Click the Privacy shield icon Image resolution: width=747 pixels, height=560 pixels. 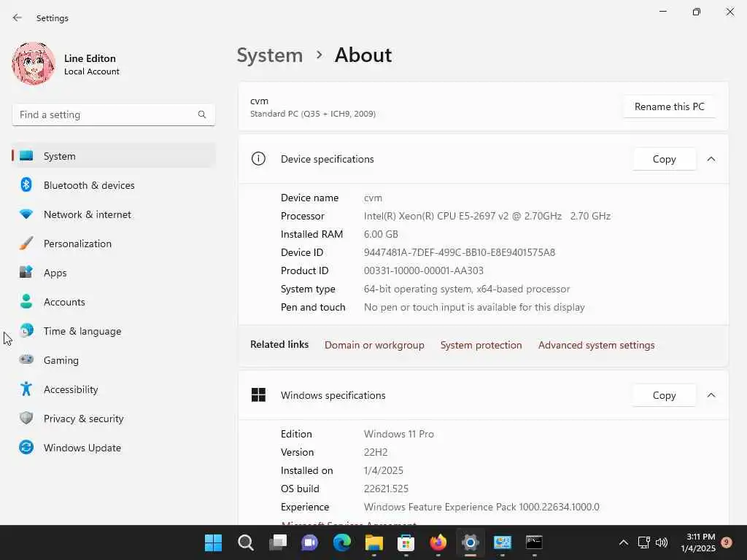[26, 418]
